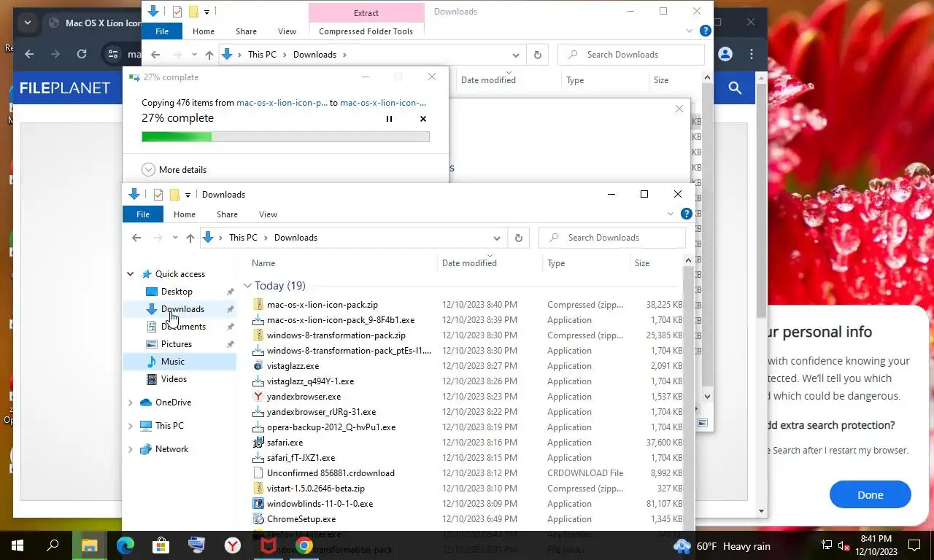This screenshot has height=560, width=934.
Task: Expand the Network tree node
Action: (131, 449)
